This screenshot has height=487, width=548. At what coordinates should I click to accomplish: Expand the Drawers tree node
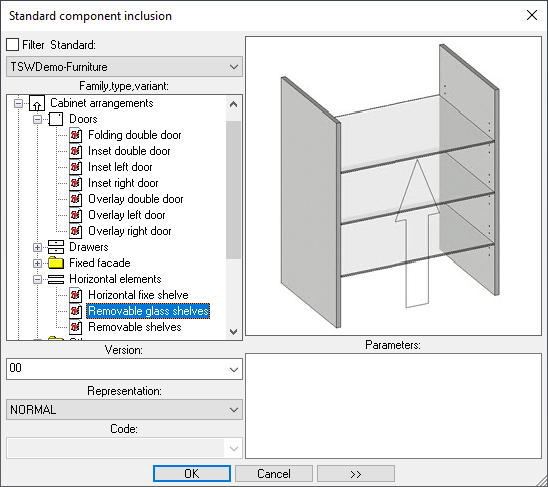pyautogui.click(x=37, y=248)
